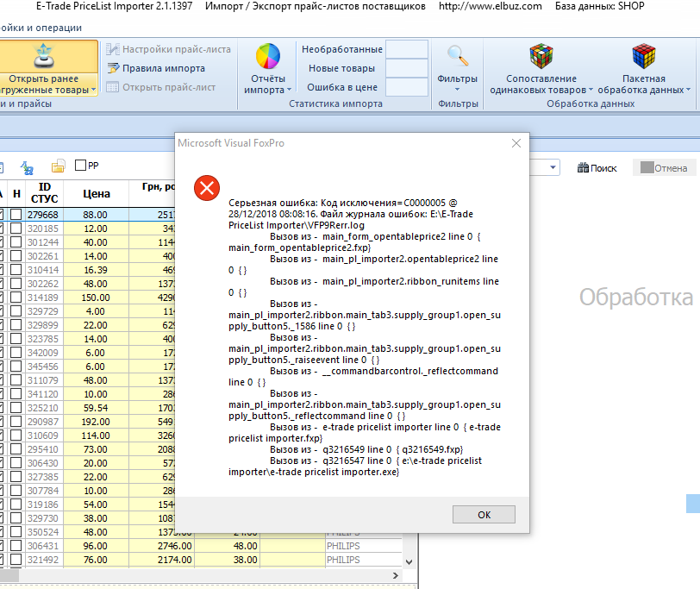Image resolution: width=700 pixels, height=589 pixels.
Task: Select the price cell 150.00
Action: coord(96,298)
